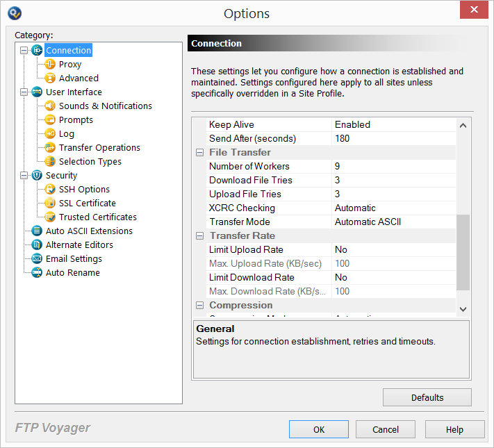Click the Defaults button
The width and height of the screenshot is (494, 448).
coord(427,397)
